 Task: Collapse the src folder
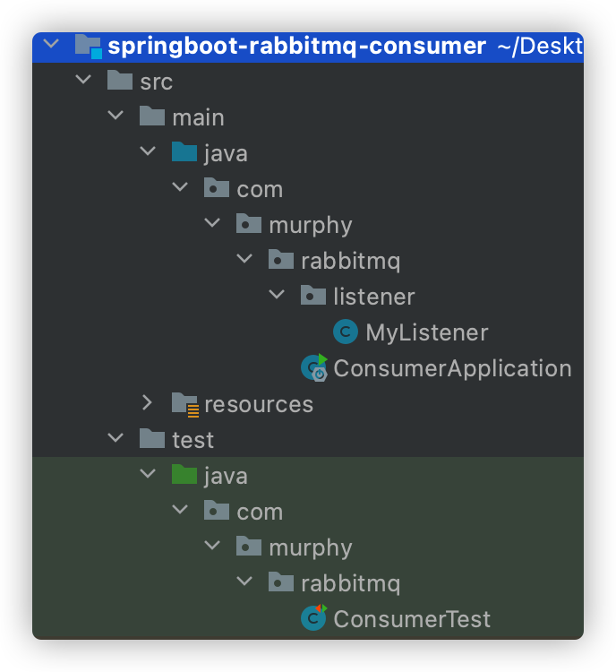[83, 80]
